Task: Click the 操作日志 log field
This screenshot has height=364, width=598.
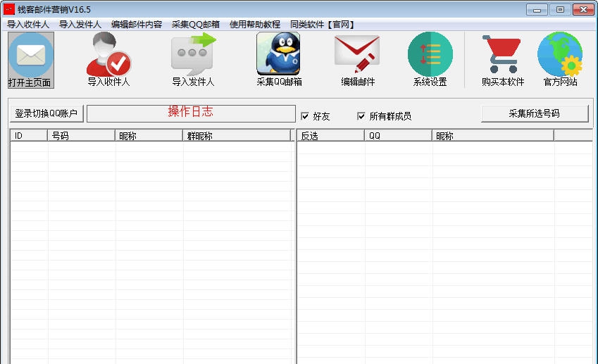Action: point(191,113)
